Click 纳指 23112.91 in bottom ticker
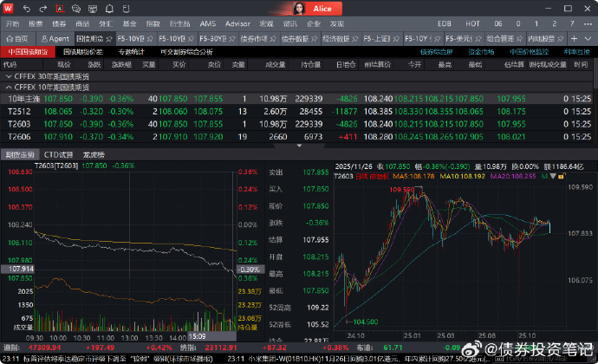 [209, 348]
